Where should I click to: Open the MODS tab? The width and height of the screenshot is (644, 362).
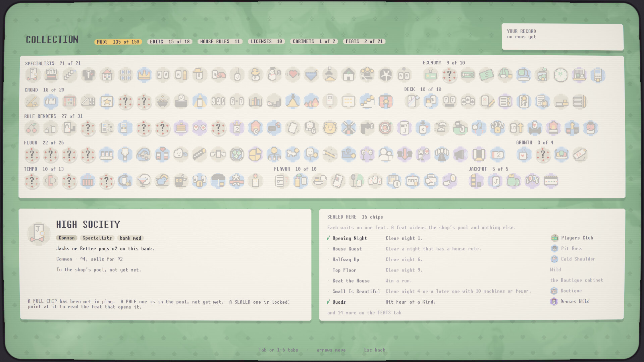coord(118,42)
